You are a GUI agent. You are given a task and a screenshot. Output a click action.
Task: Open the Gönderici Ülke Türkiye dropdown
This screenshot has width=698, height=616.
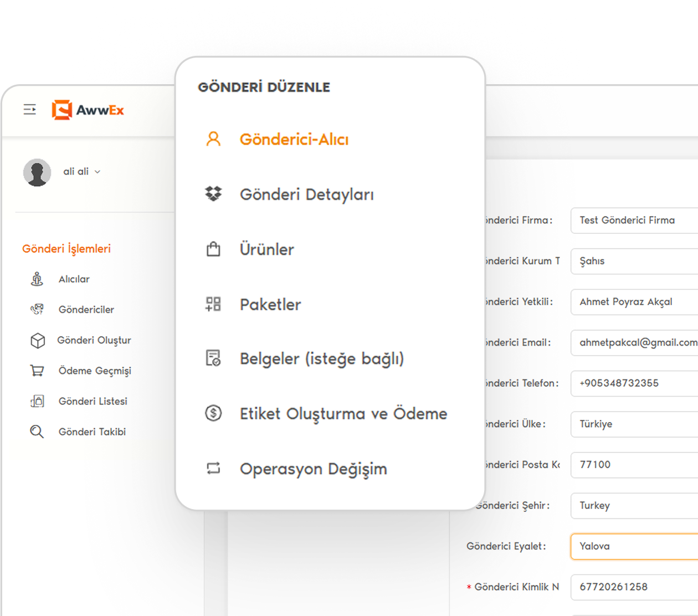(634, 424)
